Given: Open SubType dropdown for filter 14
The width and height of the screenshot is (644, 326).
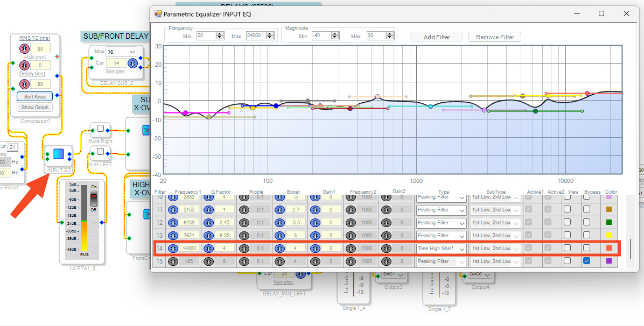Looking at the screenshot, I should click(x=496, y=249).
